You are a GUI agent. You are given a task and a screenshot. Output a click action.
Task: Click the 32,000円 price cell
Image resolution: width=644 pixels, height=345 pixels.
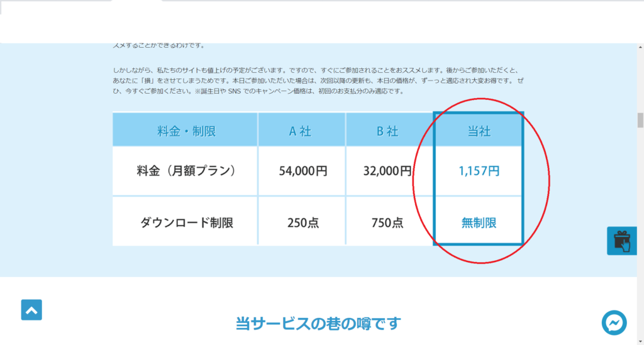tap(389, 171)
